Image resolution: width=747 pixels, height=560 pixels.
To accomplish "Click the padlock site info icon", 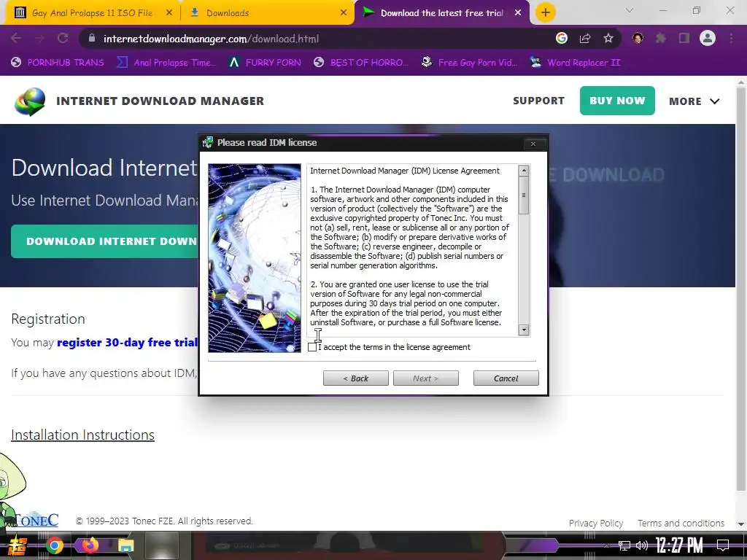I will click(x=91, y=39).
